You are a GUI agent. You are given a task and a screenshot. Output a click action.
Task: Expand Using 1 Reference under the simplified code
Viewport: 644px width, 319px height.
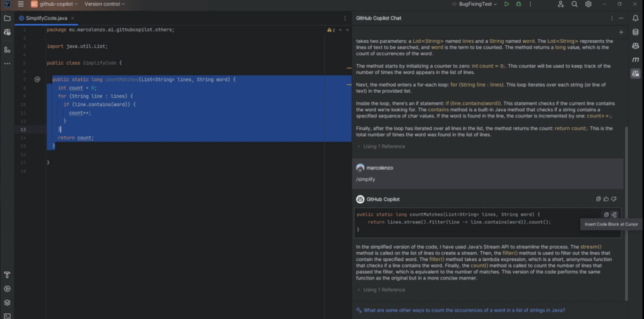[380, 290]
